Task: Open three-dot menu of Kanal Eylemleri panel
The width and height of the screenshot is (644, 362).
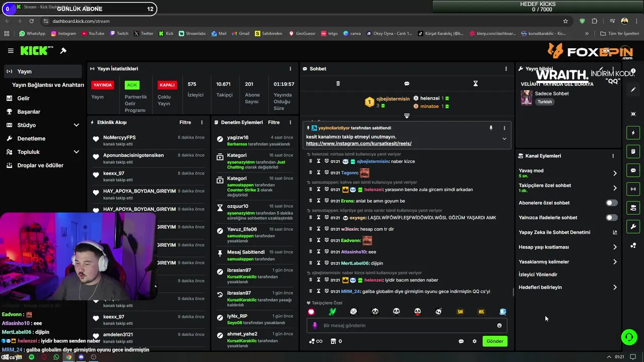Action: 613,156
